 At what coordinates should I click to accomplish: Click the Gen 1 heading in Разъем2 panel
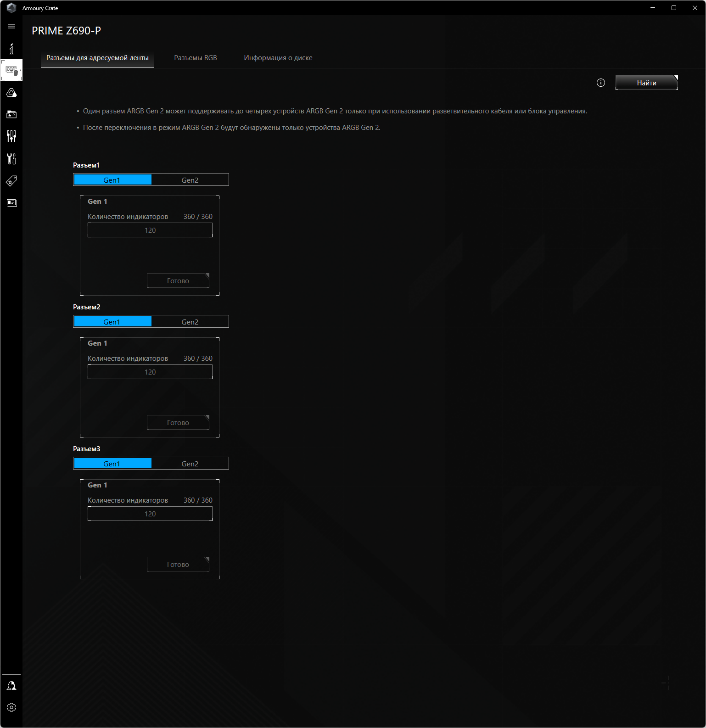[97, 343]
